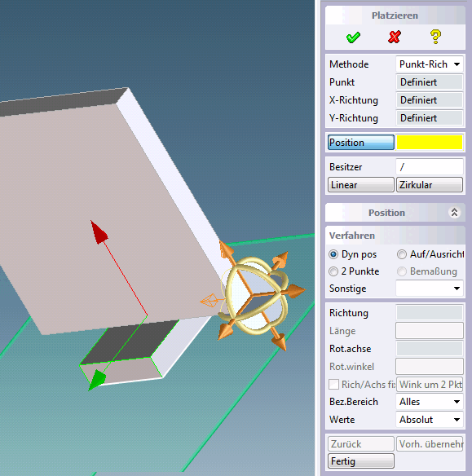This screenshot has width=472, height=476.
Task: Click the Fertig button
Action: pos(361,461)
